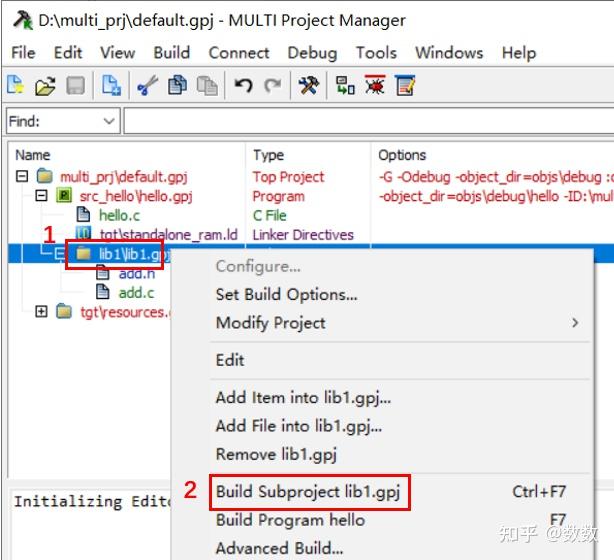Click the Debug bug icon
Screen dimensions: 614x560
pyautogui.click(x=375, y=85)
